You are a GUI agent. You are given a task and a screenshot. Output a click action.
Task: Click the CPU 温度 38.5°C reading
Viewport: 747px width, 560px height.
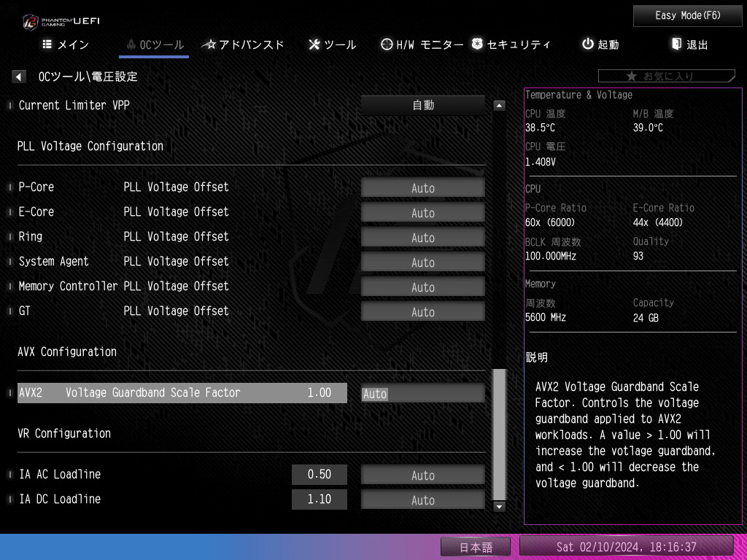(540, 128)
